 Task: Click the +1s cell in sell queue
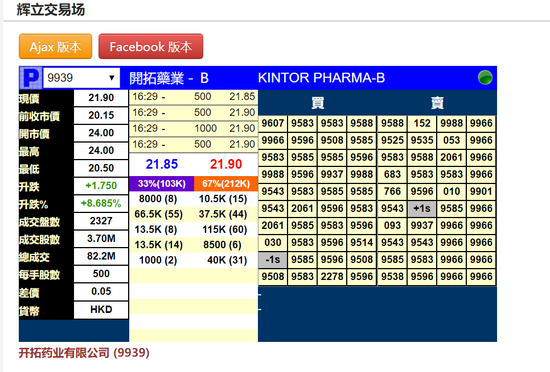pos(422,208)
